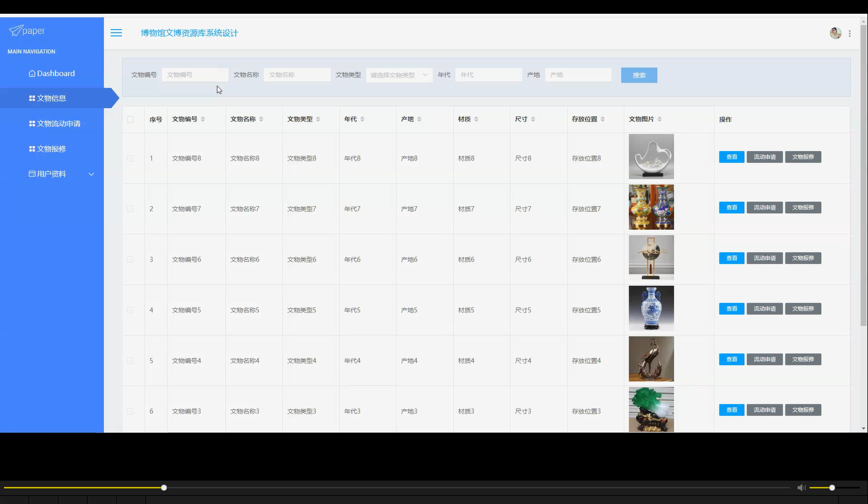Click 查看 for 文物编号3

tap(732, 409)
